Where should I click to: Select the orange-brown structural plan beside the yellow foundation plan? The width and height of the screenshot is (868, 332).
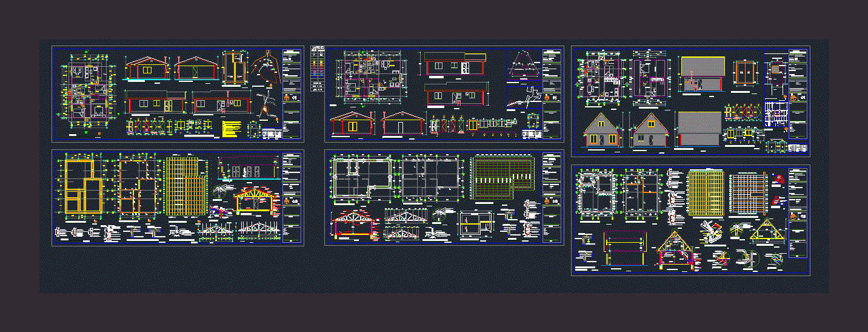(x=139, y=188)
